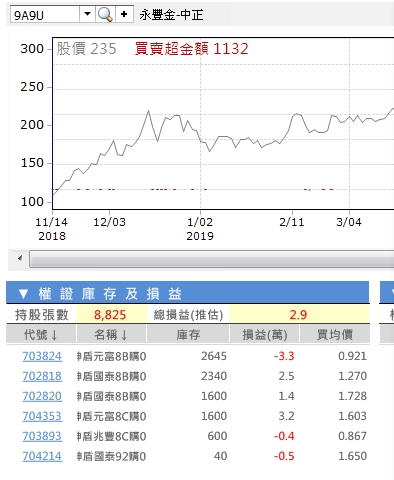394x480 pixels.
Task: Click the 9A9U code input field
Action: [45, 15]
